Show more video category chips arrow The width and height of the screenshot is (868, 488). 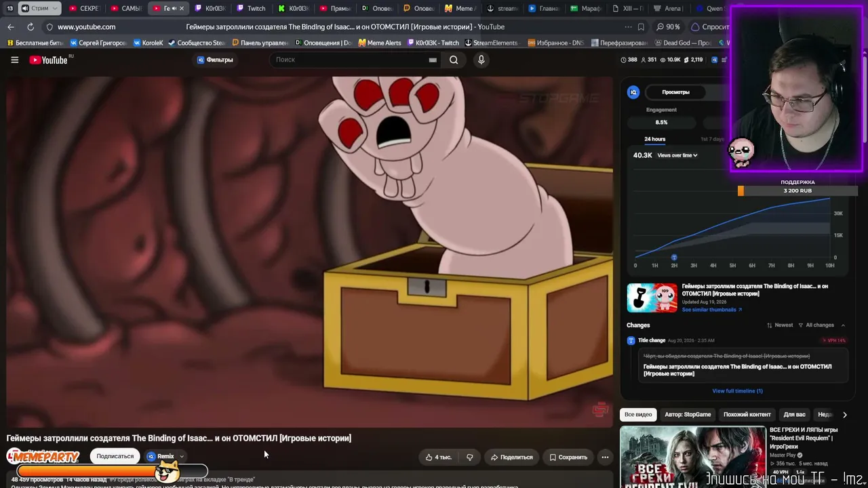click(x=844, y=415)
